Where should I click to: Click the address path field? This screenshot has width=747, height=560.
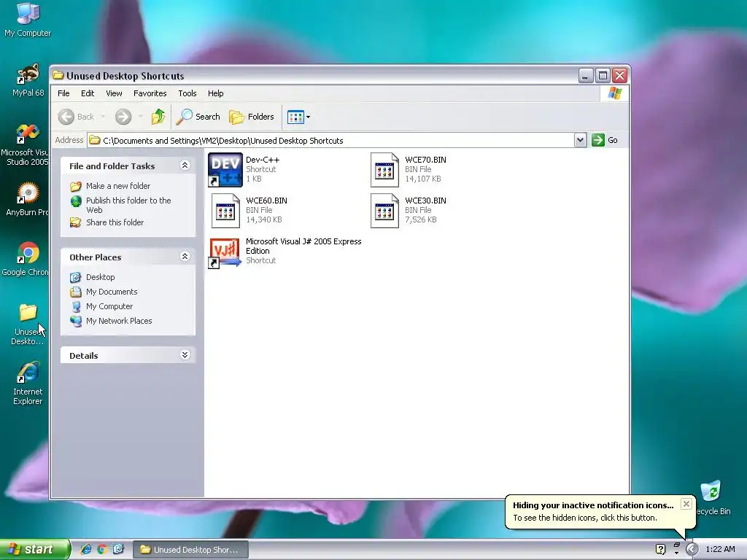point(331,140)
